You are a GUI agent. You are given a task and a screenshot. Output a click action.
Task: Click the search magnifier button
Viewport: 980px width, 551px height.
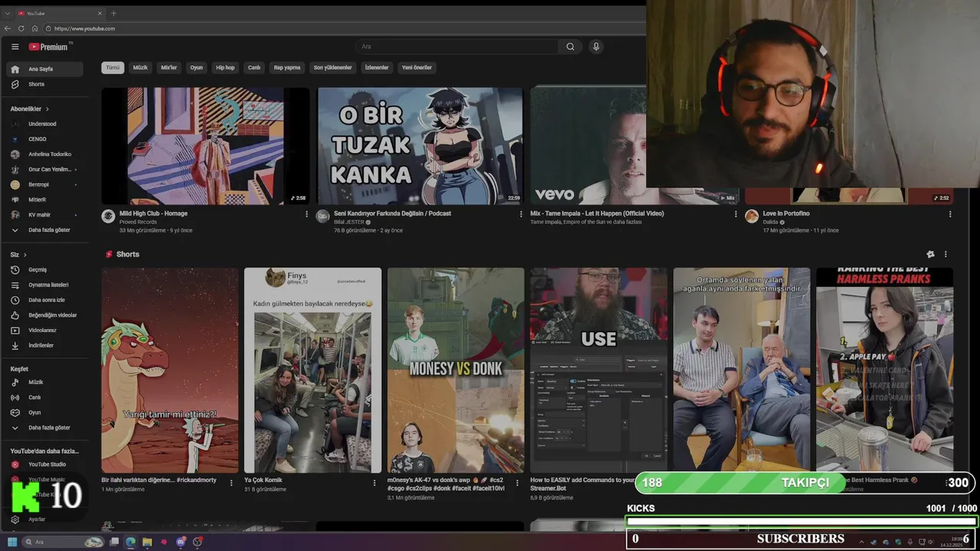tap(570, 47)
